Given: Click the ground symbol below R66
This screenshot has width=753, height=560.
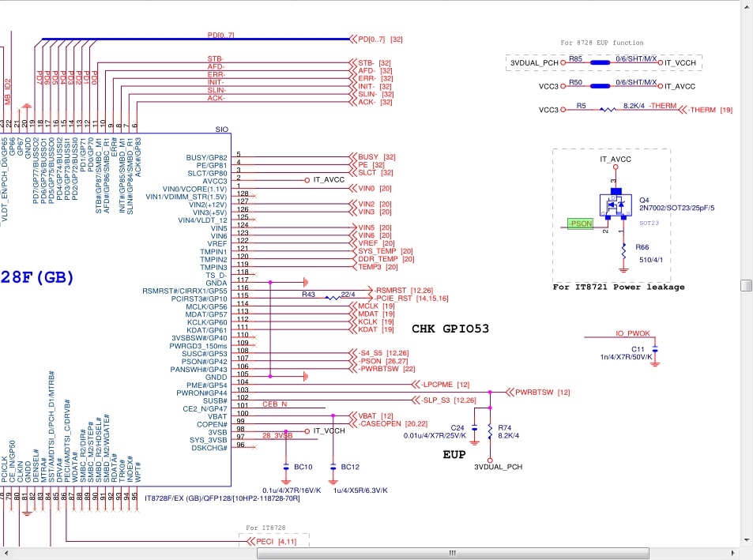Looking at the screenshot, I should [623, 270].
